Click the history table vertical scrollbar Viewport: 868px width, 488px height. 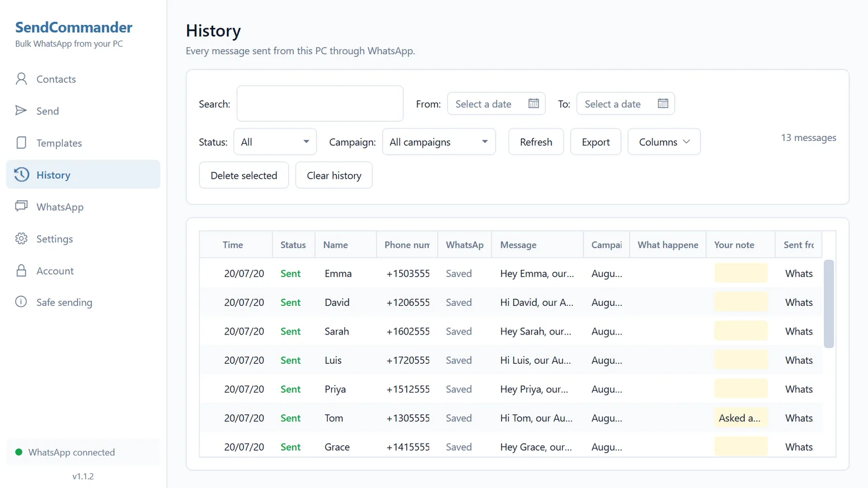click(x=828, y=304)
